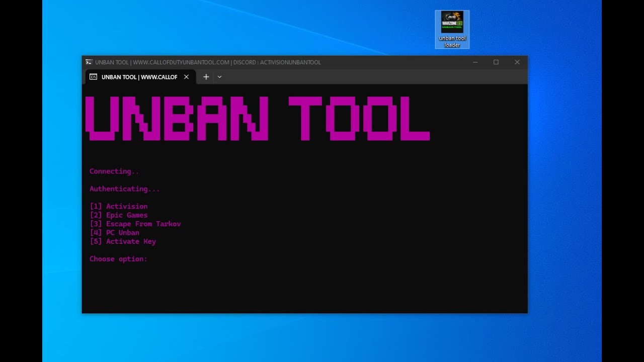Click the command prompt icon on the tab
The width and height of the screenshot is (644, 362).
click(x=94, y=77)
